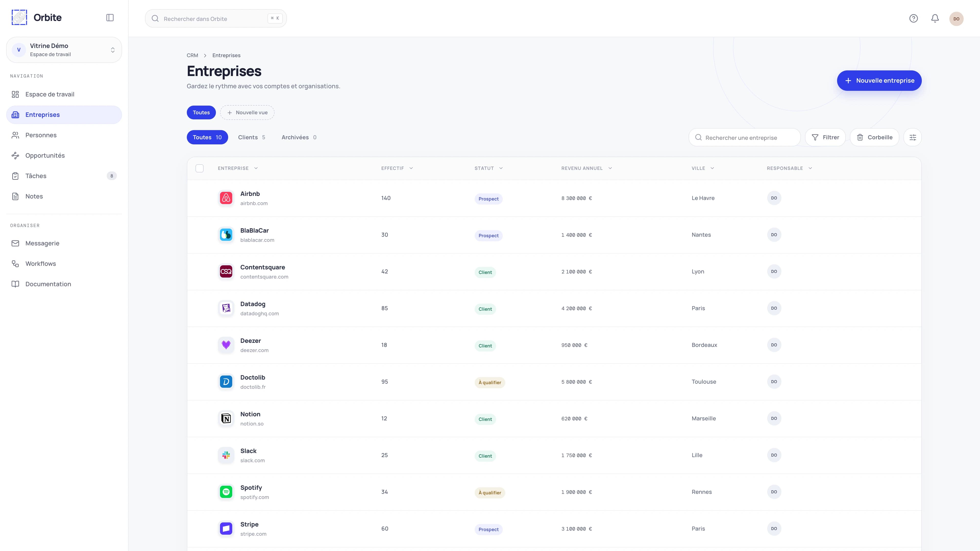Open the table display settings sliders icon
980x551 pixels.
[x=912, y=137]
